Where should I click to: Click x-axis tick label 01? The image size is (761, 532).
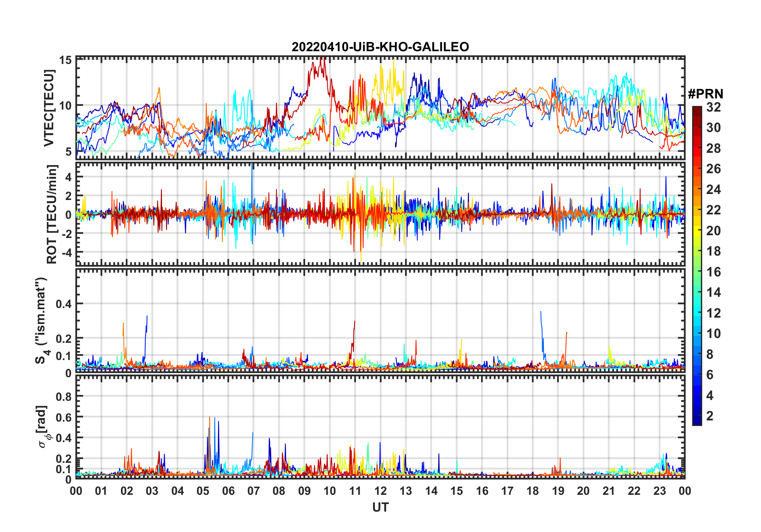pos(102,491)
